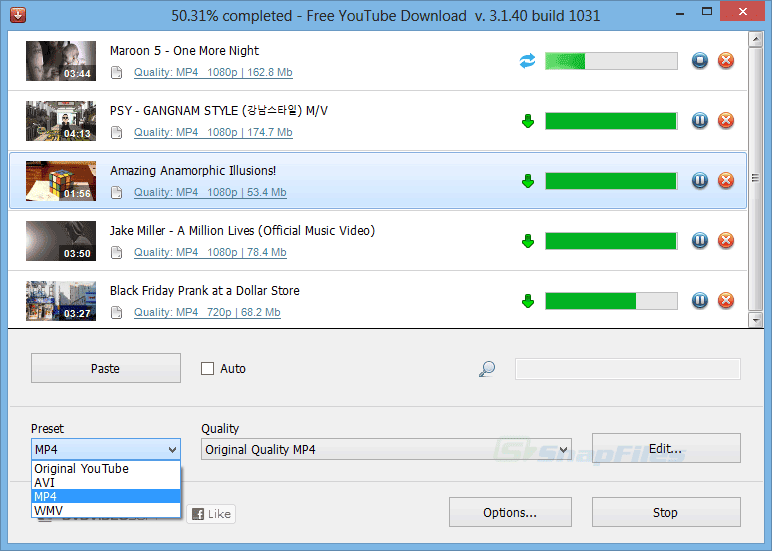Select the title Jake Miller - A Million Lives
This screenshot has height=551, width=772.
click(x=242, y=230)
